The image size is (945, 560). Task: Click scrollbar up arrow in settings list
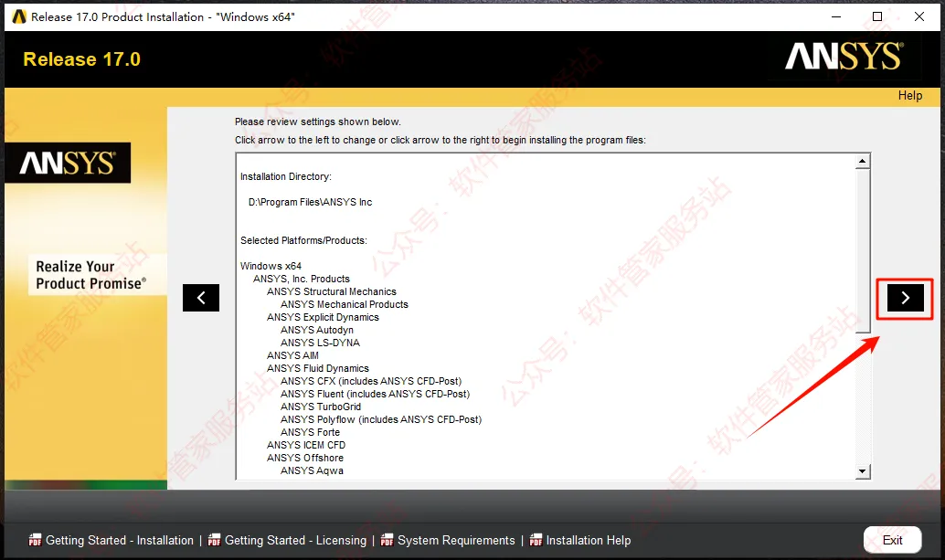click(x=863, y=161)
